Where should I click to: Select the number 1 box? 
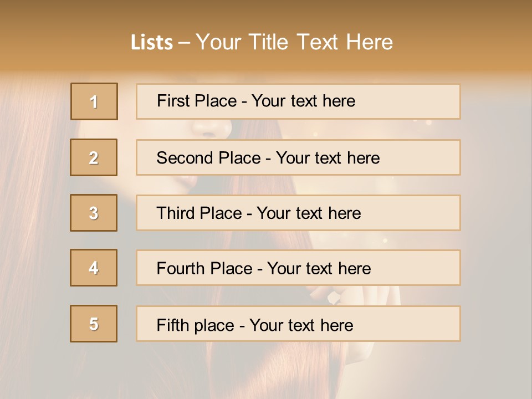click(94, 101)
